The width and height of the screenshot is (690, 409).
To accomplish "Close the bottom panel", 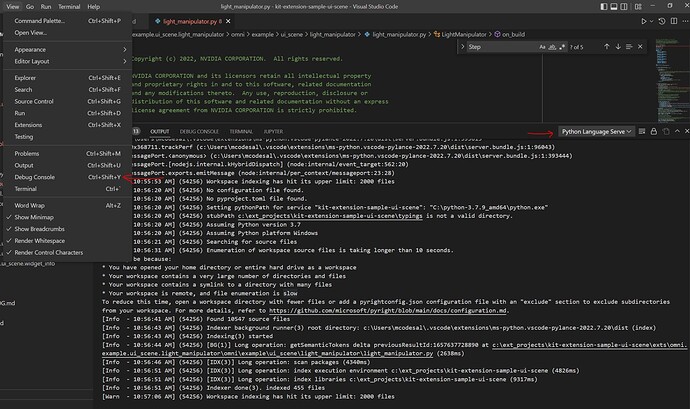I will pos(686,132).
